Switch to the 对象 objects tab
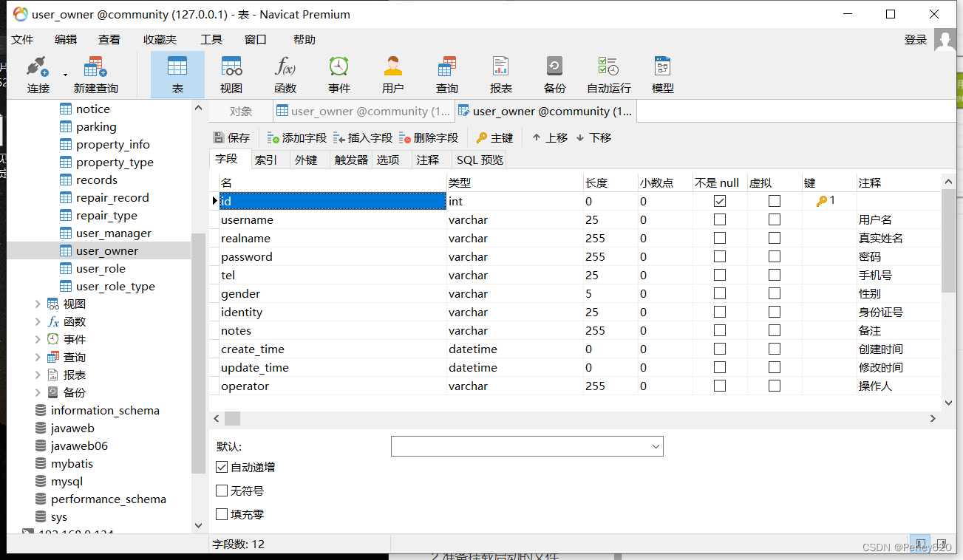Viewport: 963px width, 560px height. click(x=241, y=112)
